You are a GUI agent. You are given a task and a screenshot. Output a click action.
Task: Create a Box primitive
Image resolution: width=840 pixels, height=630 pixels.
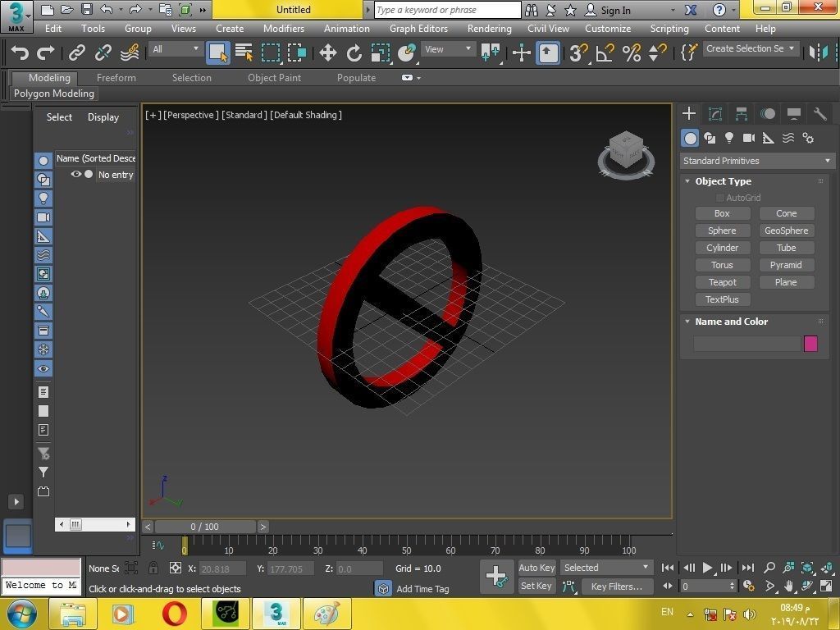pos(722,213)
